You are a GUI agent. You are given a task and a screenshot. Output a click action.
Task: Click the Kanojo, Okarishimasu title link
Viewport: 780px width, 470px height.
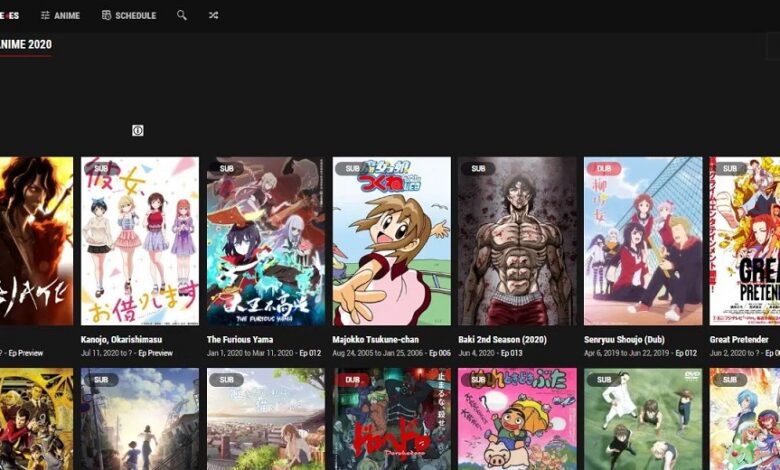click(121, 340)
